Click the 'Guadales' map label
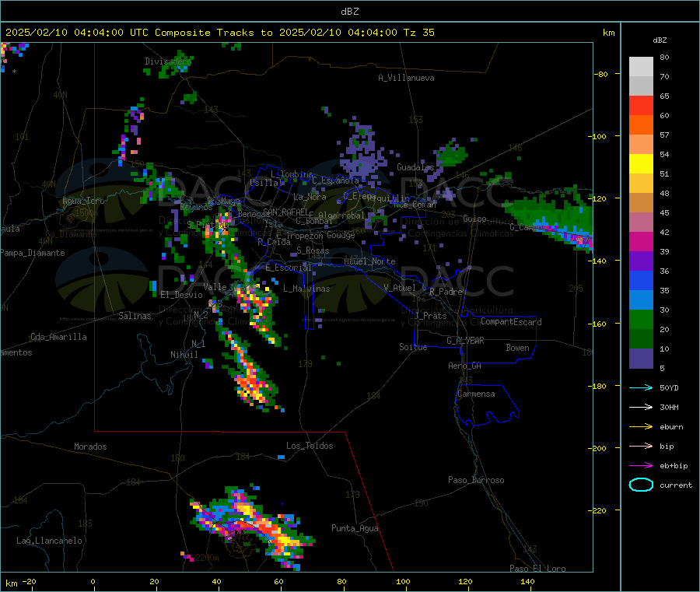This screenshot has width=700, height=592. coord(415,167)
